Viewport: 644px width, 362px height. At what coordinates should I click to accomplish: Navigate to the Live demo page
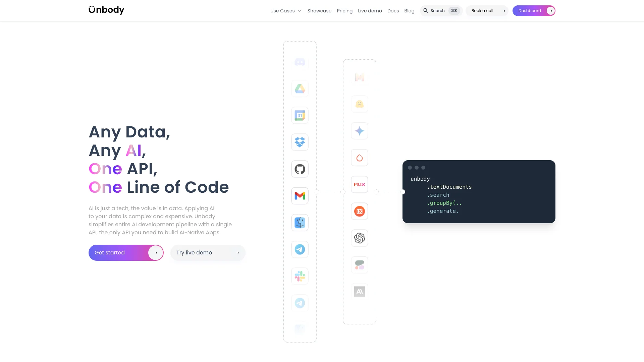coord(370,11)
